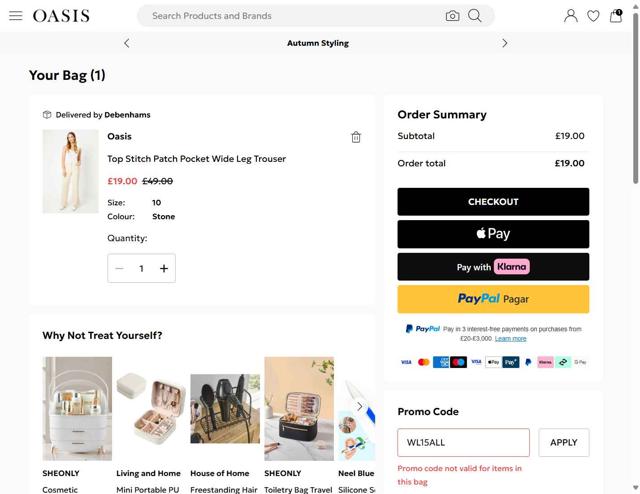Image resolution: width=640 pixels, height=494 pixels.
Task: Show next promo banner
Action: point(504,43)
